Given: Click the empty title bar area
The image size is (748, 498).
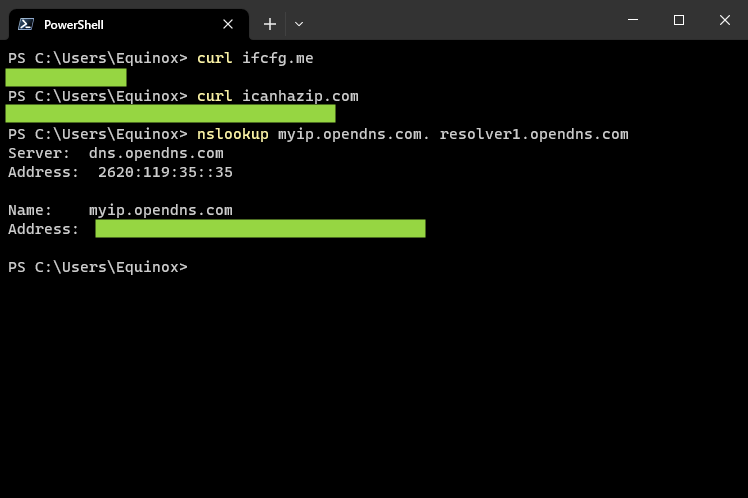Looking at the screenshot, I should click(450, 20).
